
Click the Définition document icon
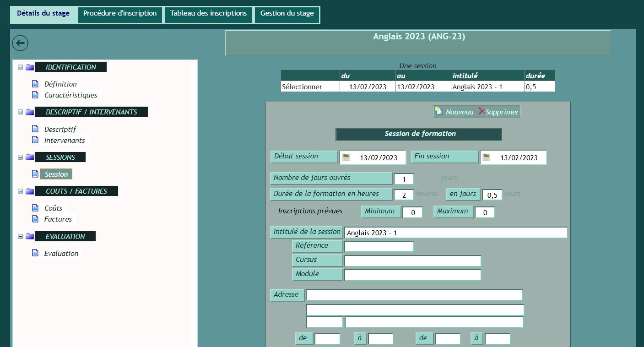(35, 84)
